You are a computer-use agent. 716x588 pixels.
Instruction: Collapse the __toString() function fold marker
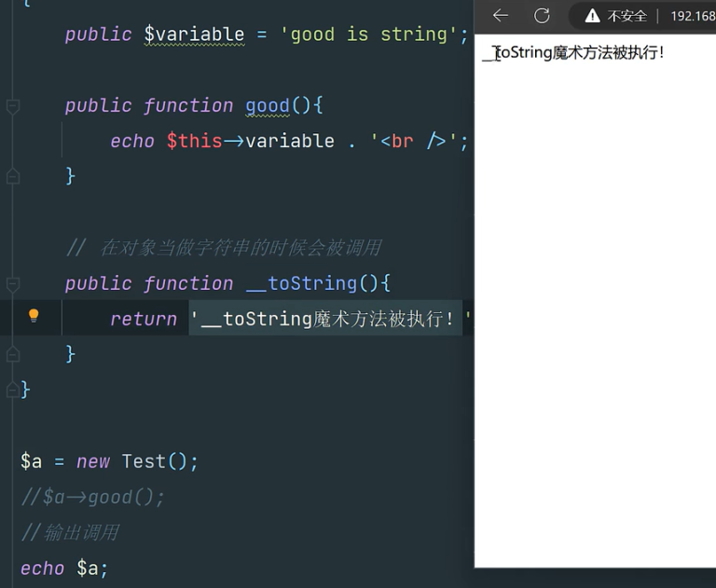point(13,283)
